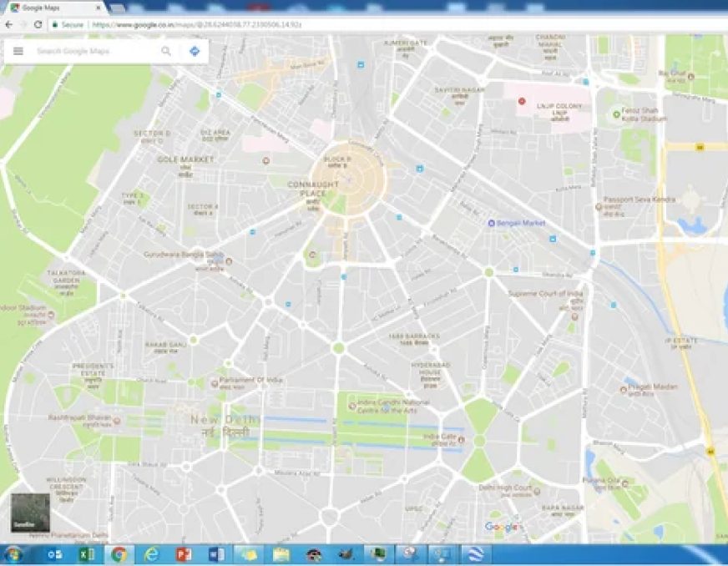Click the Talkatora Garden label
This screenshot has width=728, height=566.
point(67,276)
